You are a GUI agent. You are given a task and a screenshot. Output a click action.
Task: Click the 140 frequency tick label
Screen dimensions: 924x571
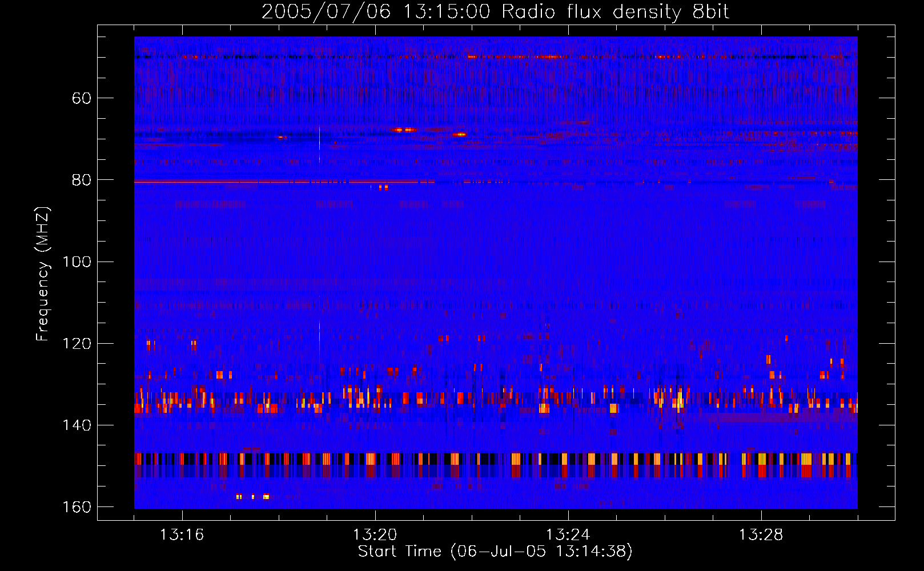77,425
